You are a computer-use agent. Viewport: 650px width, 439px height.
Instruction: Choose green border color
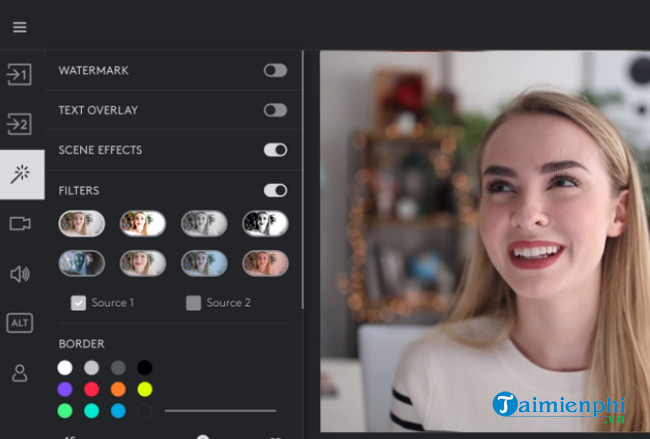coord(65,411)
